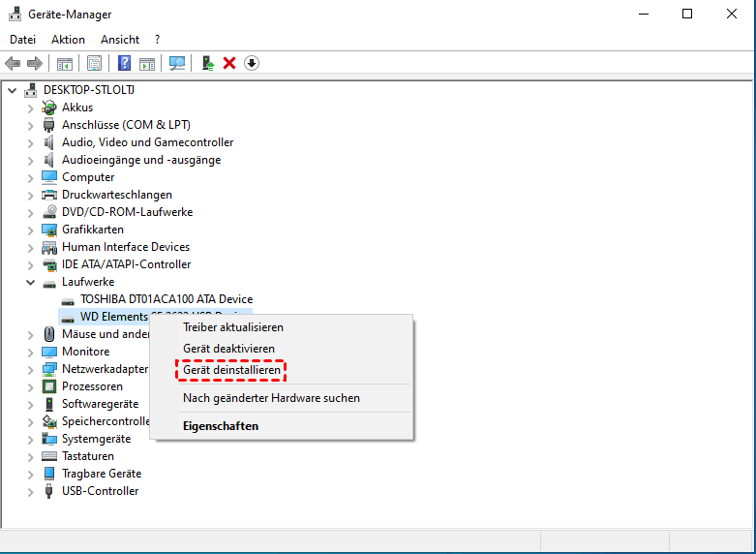Maximize the Geräte-Manager window
Screen dimensions: 756x554
(687, 14)
